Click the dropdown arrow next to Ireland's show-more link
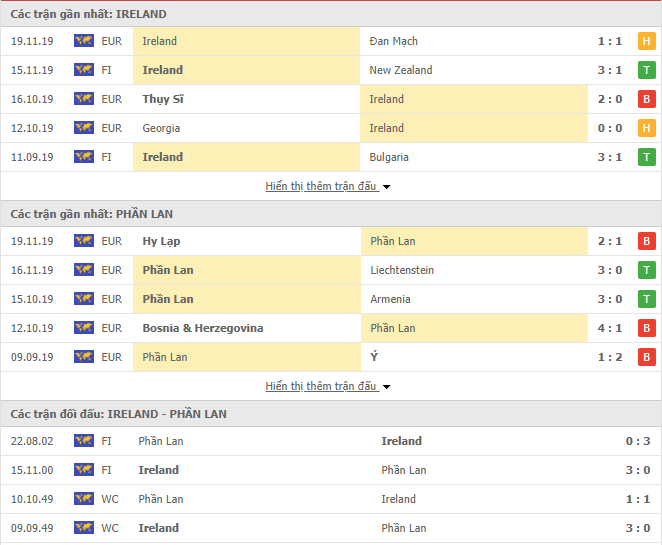 pyautogui.click(x=386, y=187)
